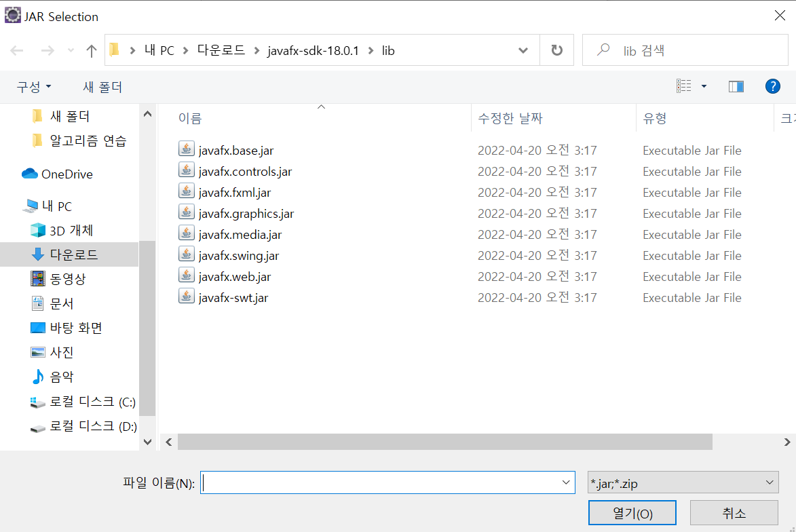Viewport: 796px width, 532px height.
Task: Open the view options dropdown arrow
Action: [x=704, y=86]
